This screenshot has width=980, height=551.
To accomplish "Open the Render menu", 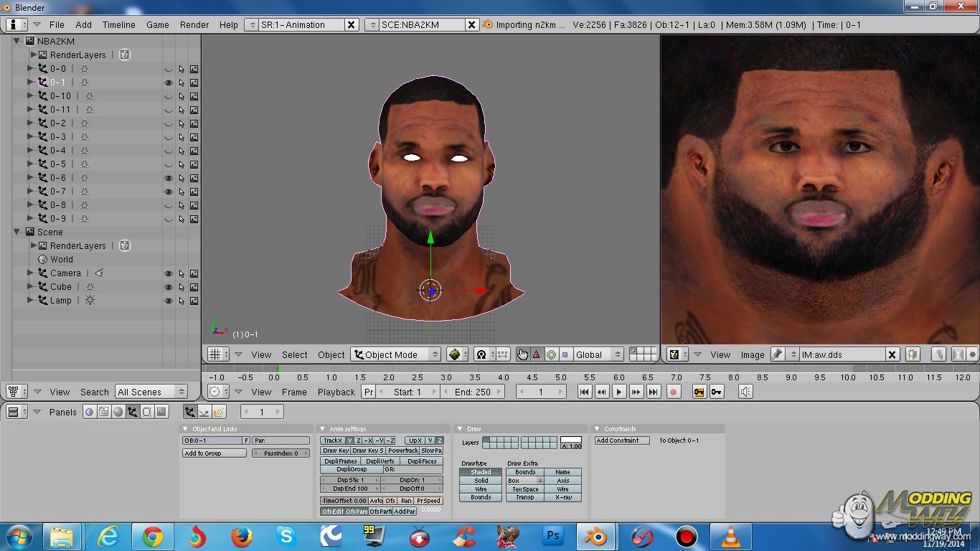I will click(194, 24).
